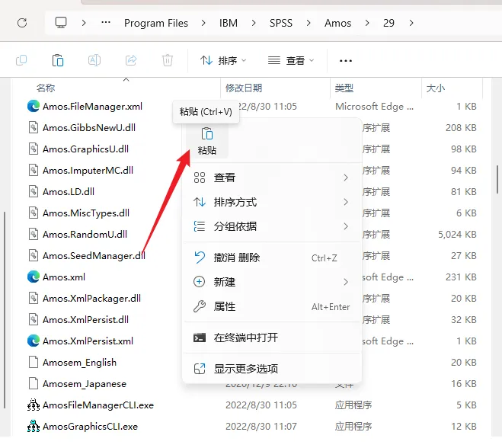Expand the chevron after Program Files breadcrumb
Viewport: 502px width, 448px height.
coord(203,23)
